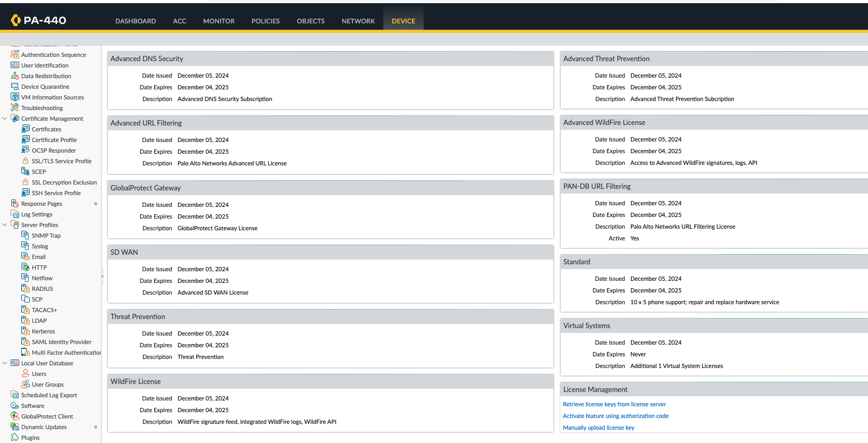Click the GlobalProtect Client icon
This screenshot has height=443, width=868.
[x=15, y=416]
